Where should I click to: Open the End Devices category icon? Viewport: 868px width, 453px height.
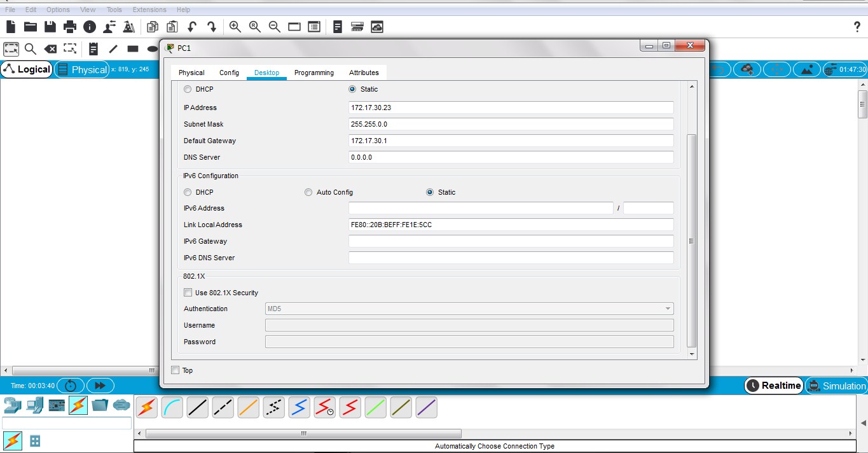coord(35,405)
